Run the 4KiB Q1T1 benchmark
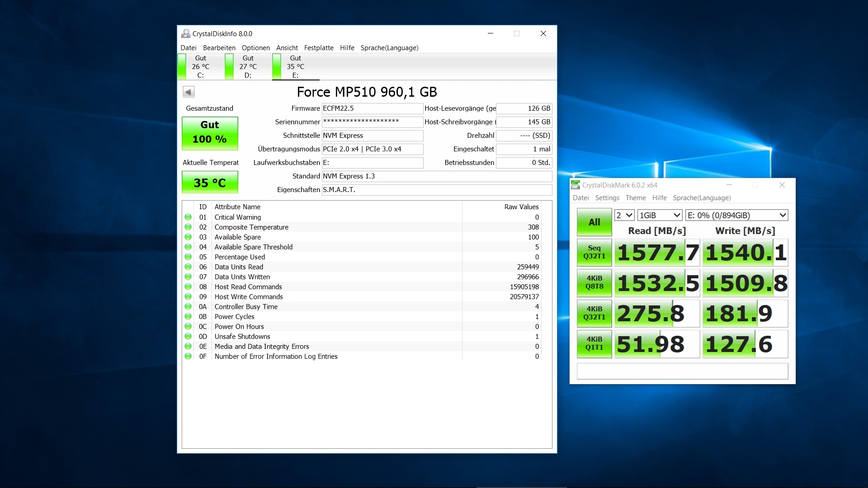Screen dimensions: 868x488 594,344
